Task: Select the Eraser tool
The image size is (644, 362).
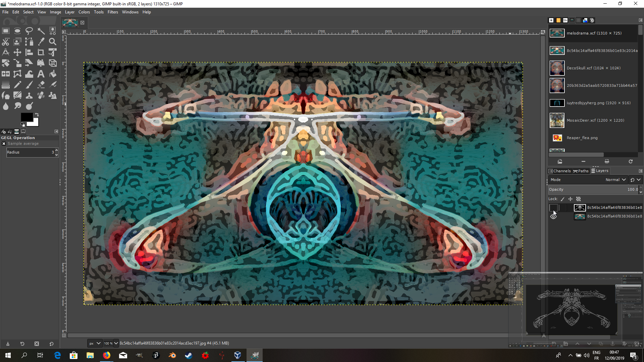Action: click(x=41, y=84)
